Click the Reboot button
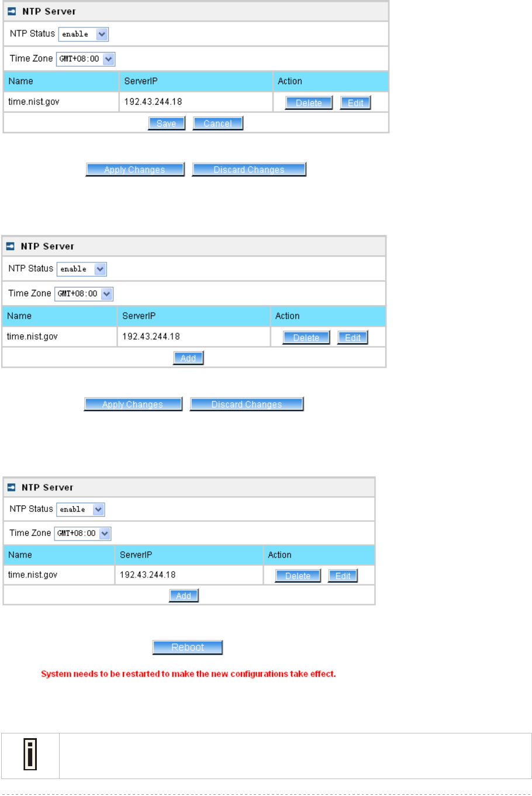The width and height of the screenshot is (532, 796). pos(188,648)
